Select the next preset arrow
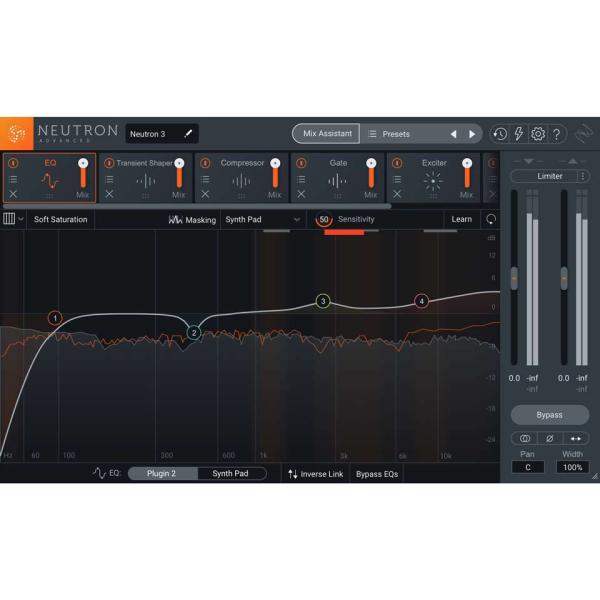600x600 pixels. [473, 134]
